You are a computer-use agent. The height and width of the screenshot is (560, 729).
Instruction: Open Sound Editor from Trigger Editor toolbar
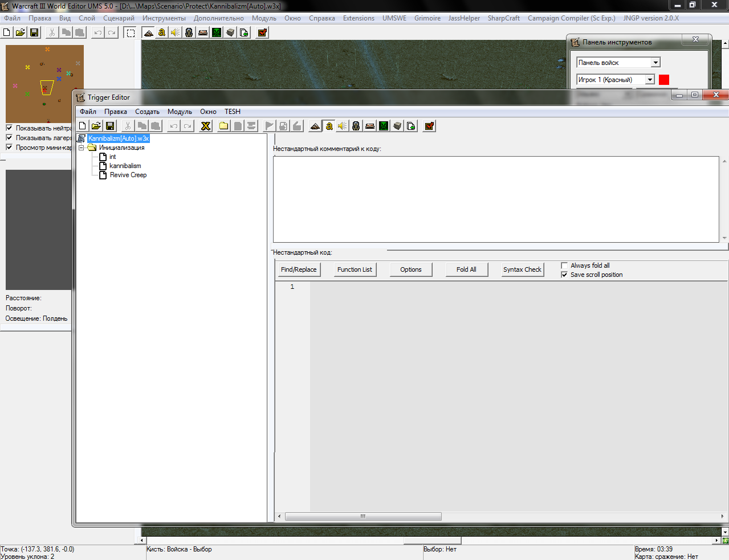[x=343, y=126]
